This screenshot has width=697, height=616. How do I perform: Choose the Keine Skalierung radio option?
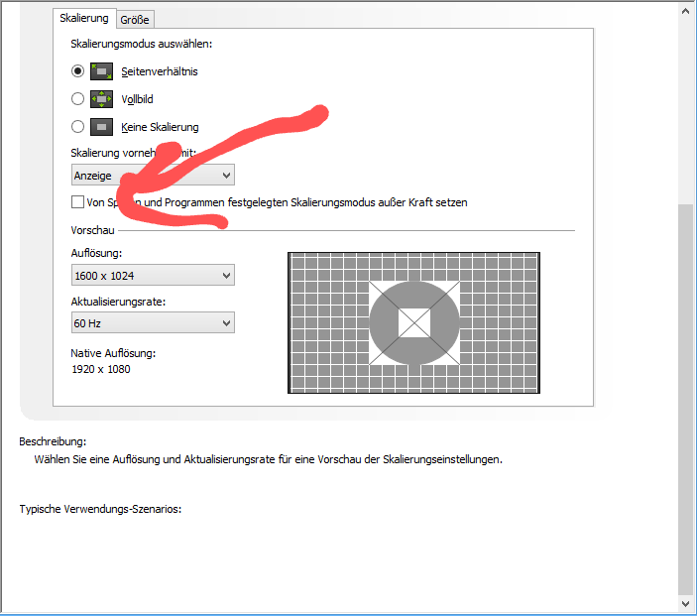(x=77, y=127)
